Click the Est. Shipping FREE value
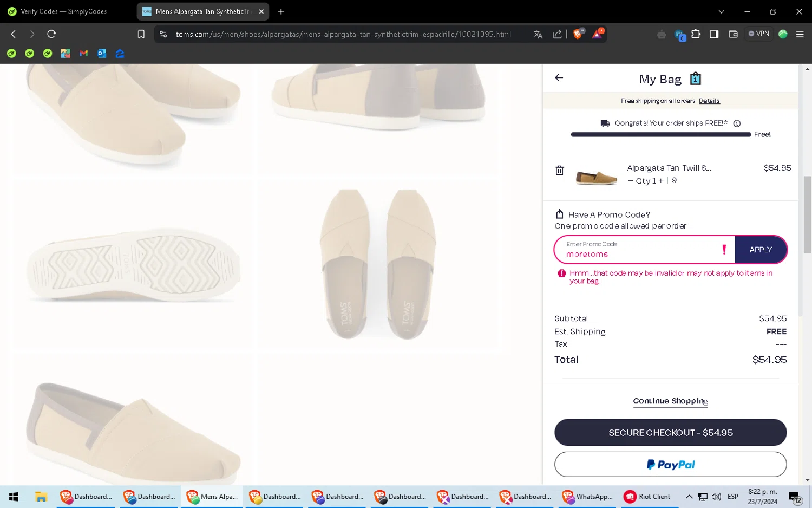 [x=776, y=331]
